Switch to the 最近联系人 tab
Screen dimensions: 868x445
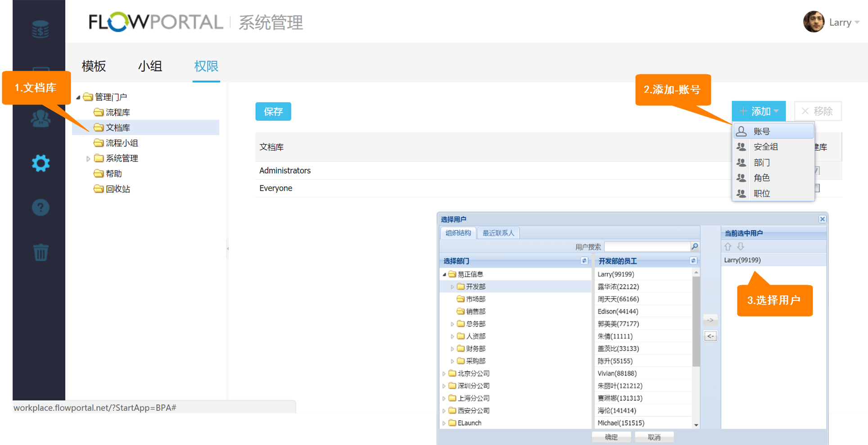(498, 233)
